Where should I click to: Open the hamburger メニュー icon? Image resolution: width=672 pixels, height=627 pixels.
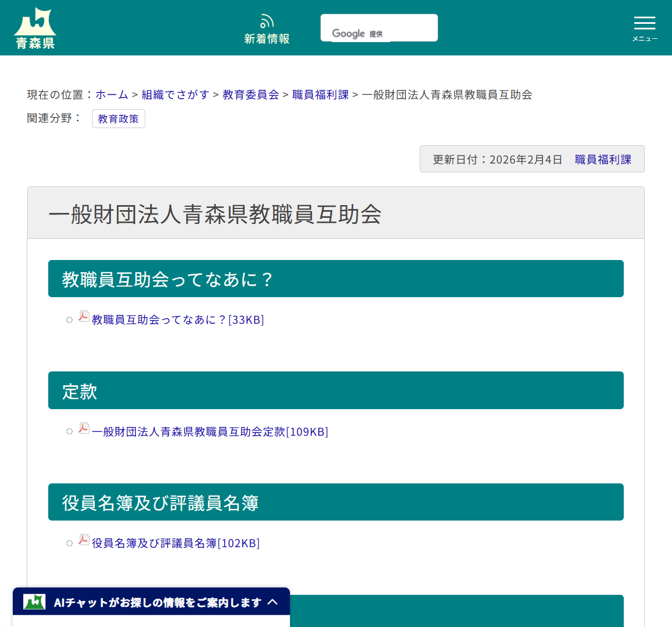click(x=644, y=23)
